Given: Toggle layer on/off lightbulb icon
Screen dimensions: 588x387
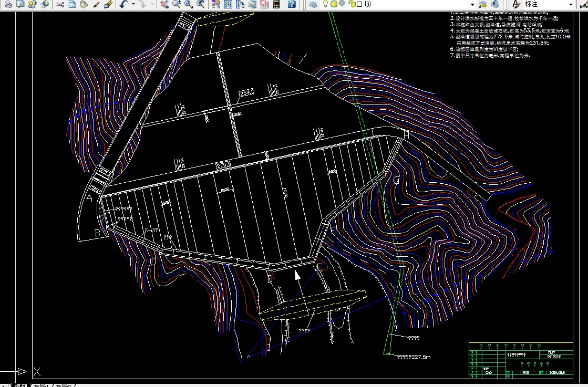Looking at the screenshot, I should click(326, 4).
